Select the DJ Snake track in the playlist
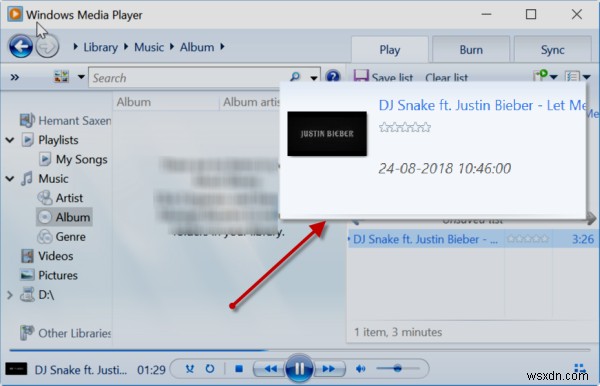600x386 pixels. pyautogui.click(x=426, y=239)
